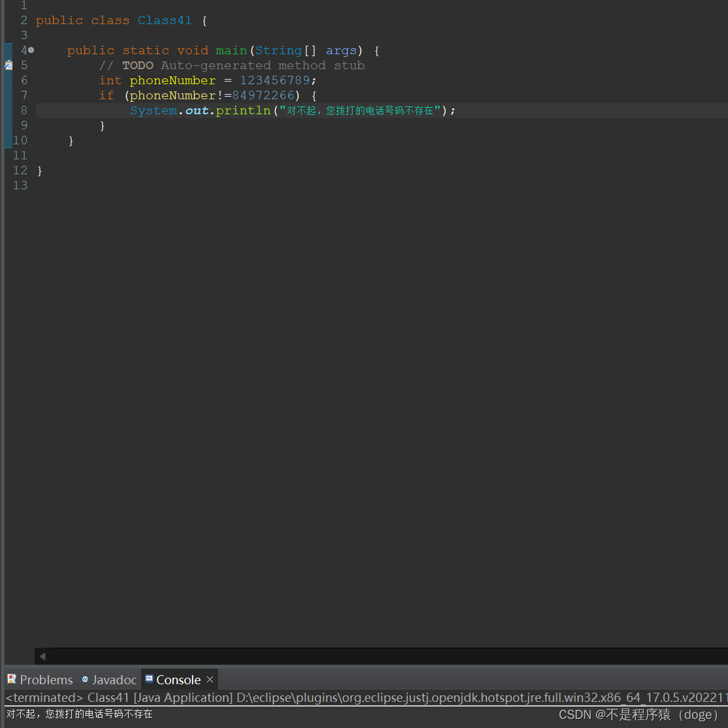The image size is (728, 728).
Task: Click the int keyword on line 6
Action: tap(110, 80)
